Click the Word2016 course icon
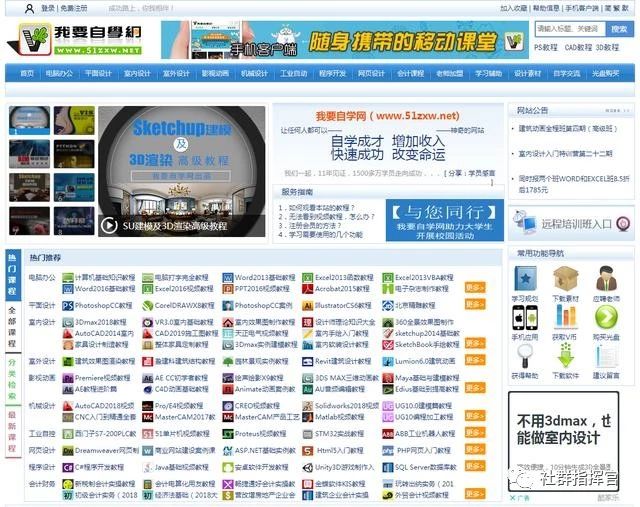The image size is (640, 507). [x=67, y=289]
